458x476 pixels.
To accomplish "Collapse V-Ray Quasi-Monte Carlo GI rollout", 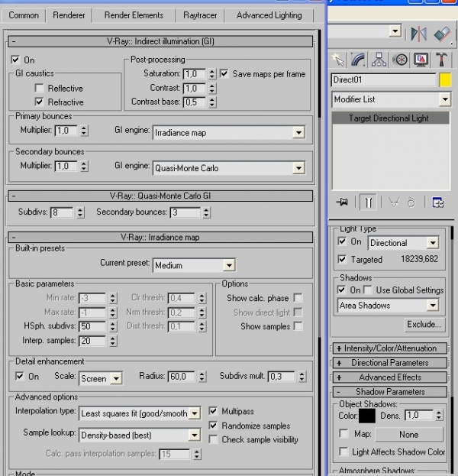I will [x=160, y=196].
